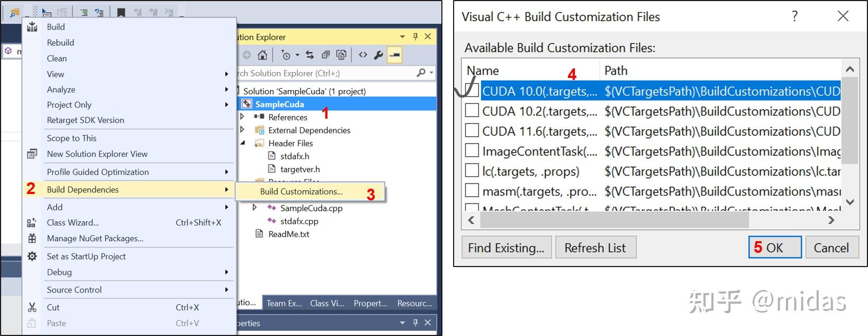Tick the masm targets checkbox
The height and width of the screenshot is (336, 868).
coord(472,191)
